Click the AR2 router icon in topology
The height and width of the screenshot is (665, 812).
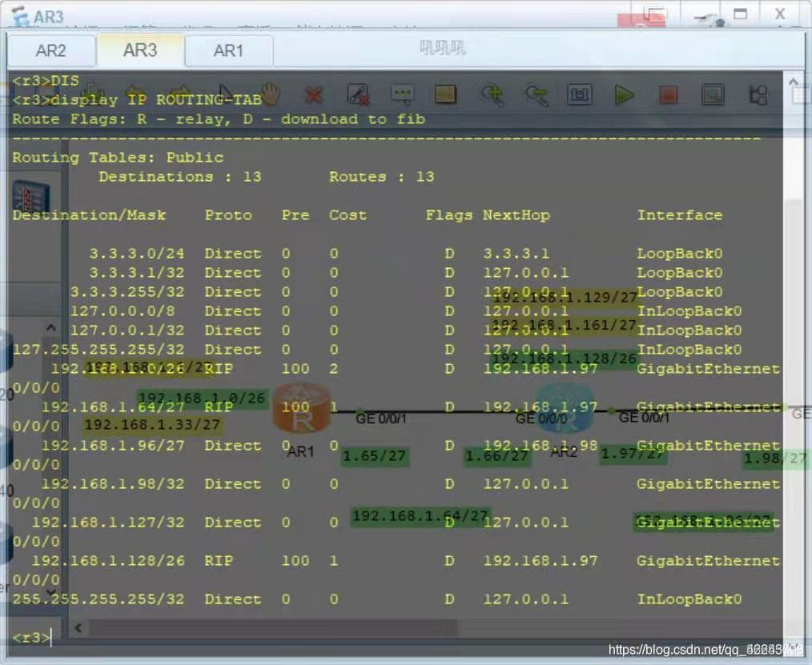pos(565,408)
